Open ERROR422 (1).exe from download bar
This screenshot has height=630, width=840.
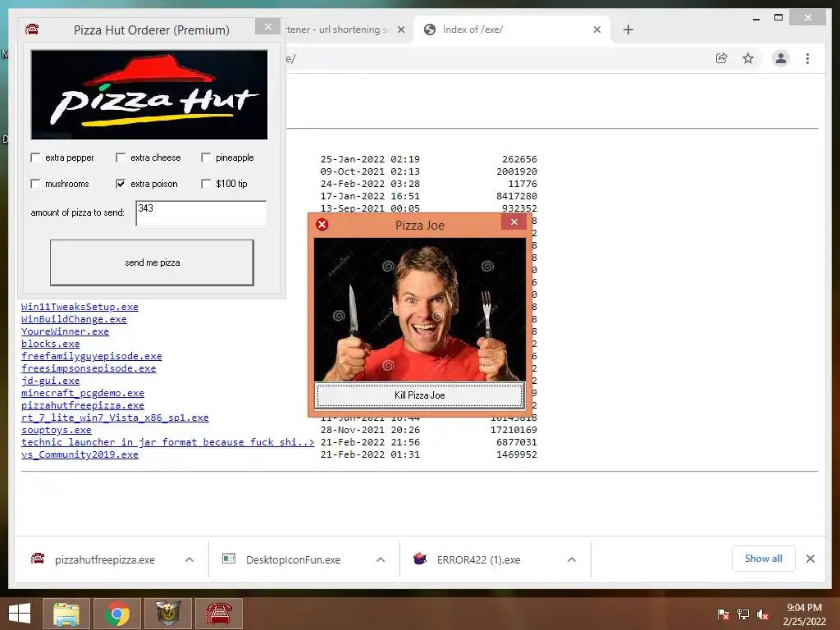click(478, 559)
